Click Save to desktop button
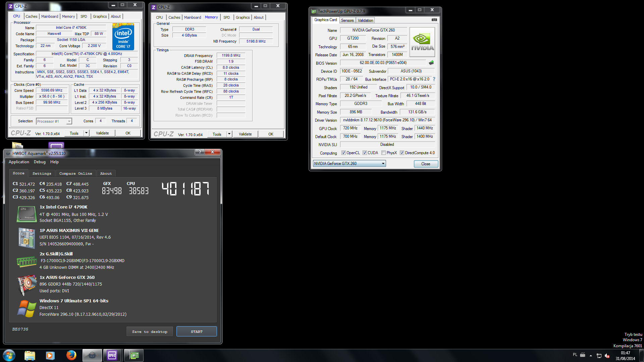This screenshot has width=644, height=362. [150, 331]
